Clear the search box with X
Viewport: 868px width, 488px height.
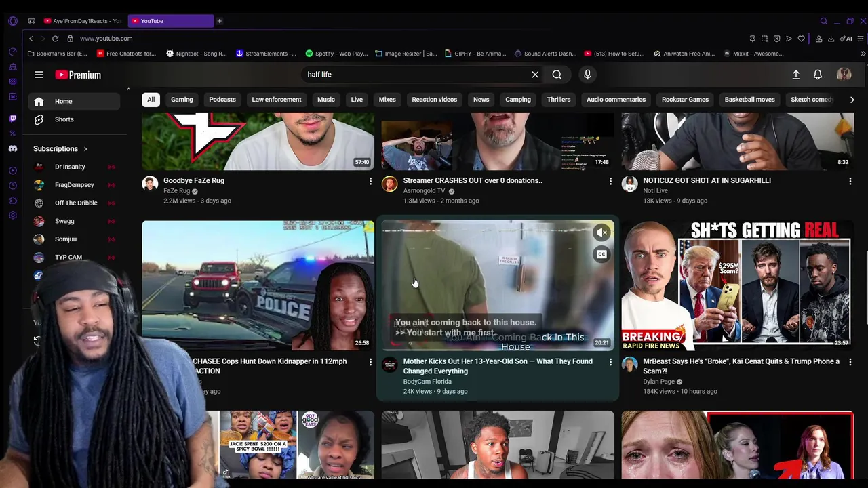535,75
